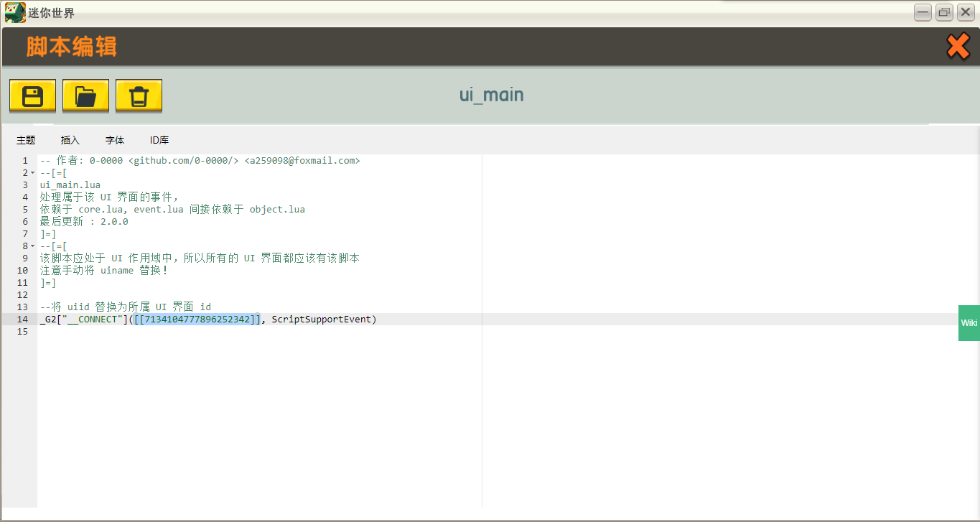Image resolution: width=980 pixels, height=522 pixels.
Task: Collapse the comment block at line 8
Action: click(32, 246)
